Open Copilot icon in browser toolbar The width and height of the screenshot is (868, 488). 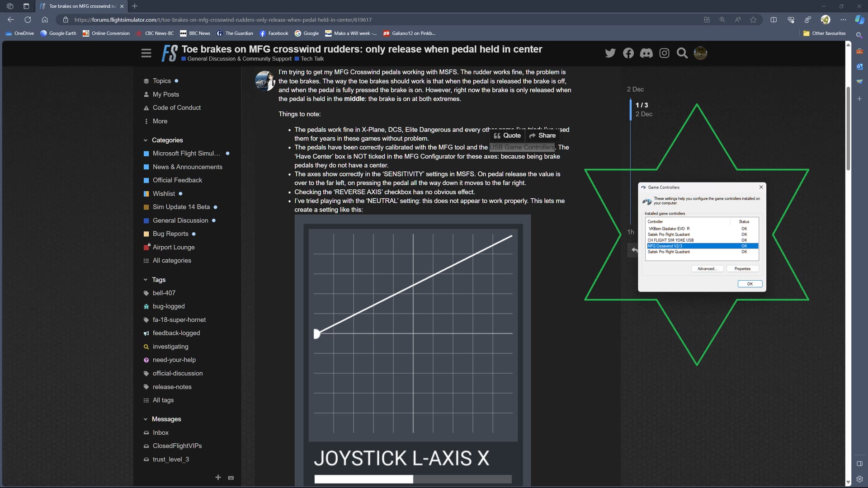859,19
